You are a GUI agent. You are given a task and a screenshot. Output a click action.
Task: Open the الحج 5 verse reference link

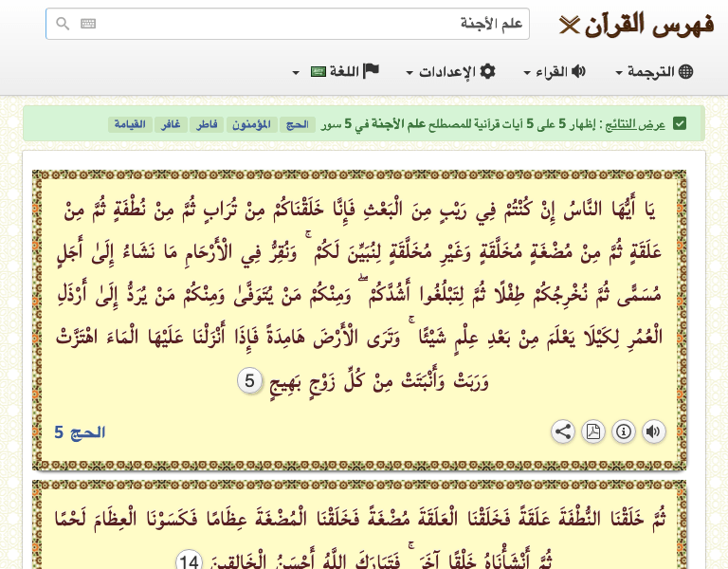pos(80,432)
